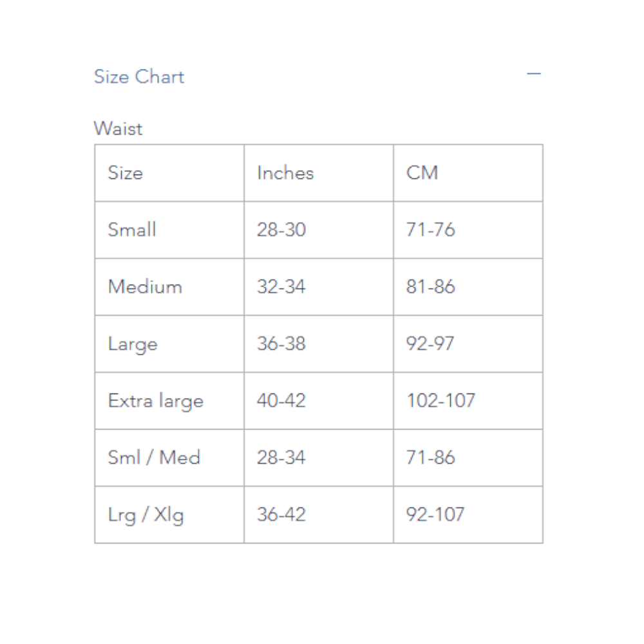Select the 32-34 inches cell
The image size is (644, 644).
click(281, 287)
